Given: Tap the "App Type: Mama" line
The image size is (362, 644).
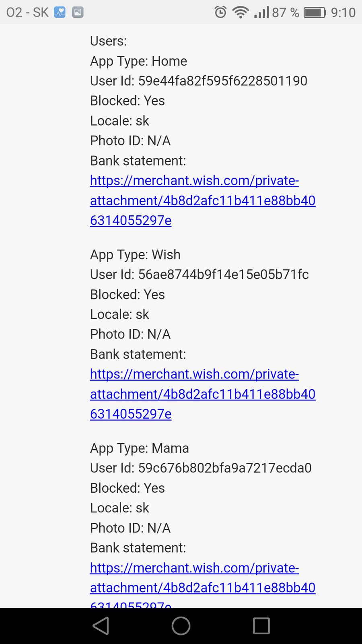Looking at the screenshot, I should (139, 448).
